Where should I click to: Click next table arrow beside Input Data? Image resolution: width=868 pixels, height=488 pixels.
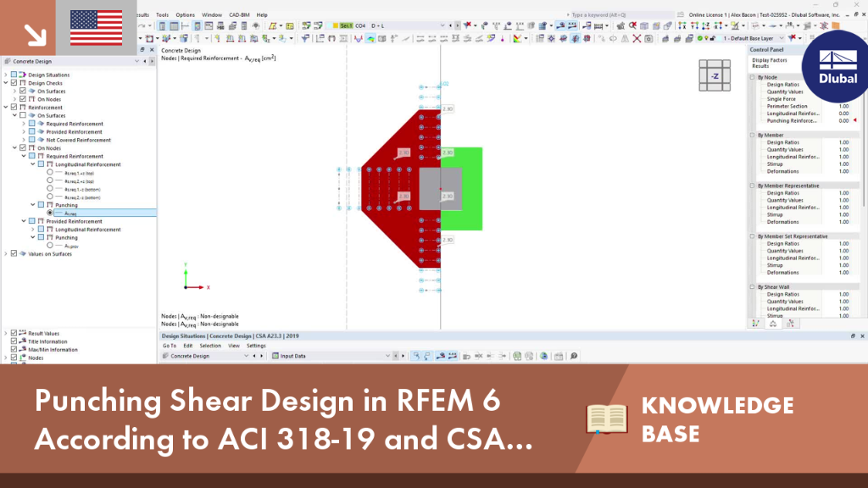(403, 357)
